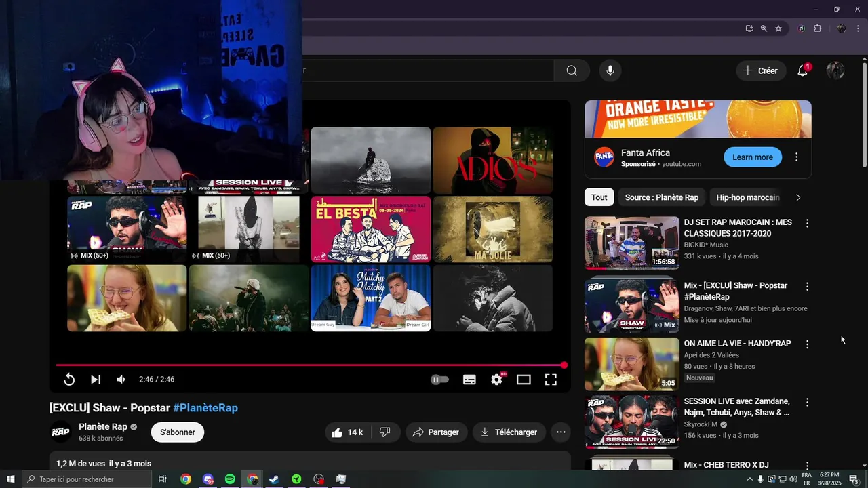868x488 pixels.
Task: Open the music-note extension icon
Action: (x=802, y=28)
